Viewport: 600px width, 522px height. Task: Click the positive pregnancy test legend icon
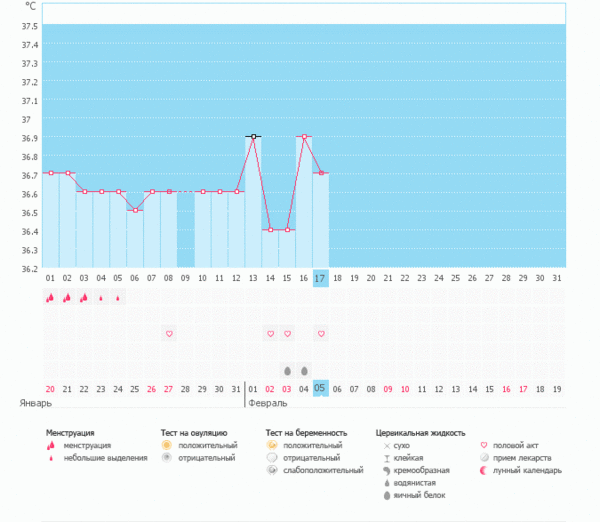pos(271,445)
